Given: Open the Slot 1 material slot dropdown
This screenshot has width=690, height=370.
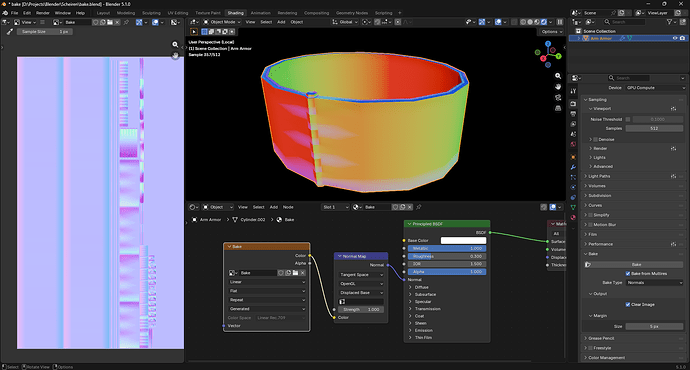Looking at the screenshot, I should (x=335, y=207).
